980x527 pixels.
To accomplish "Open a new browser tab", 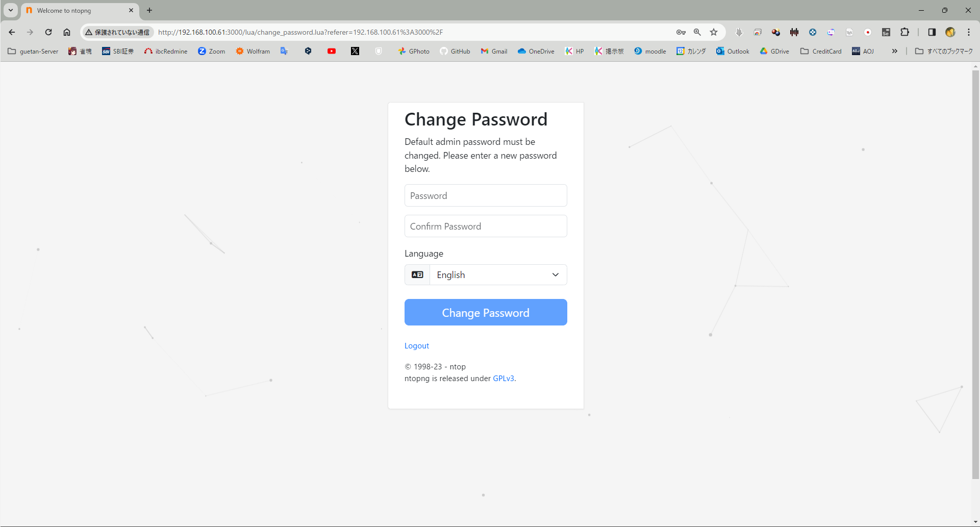I will click(149, 10).
